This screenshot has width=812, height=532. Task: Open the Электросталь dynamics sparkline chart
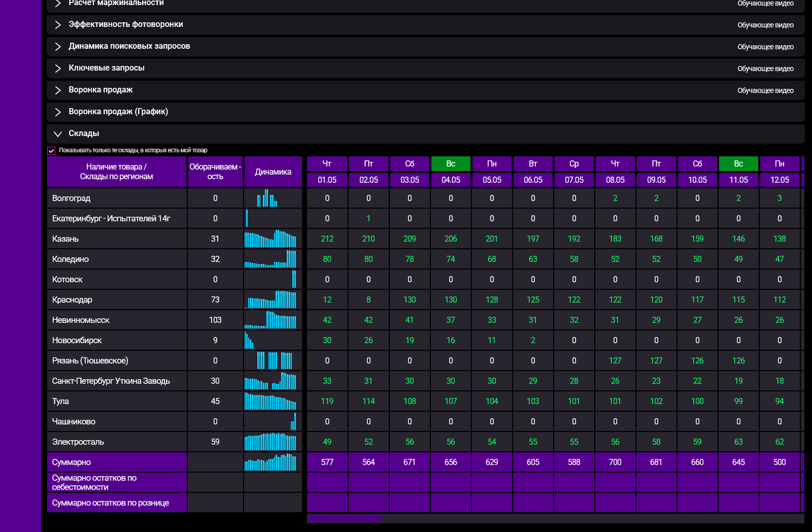coord(270,442)
